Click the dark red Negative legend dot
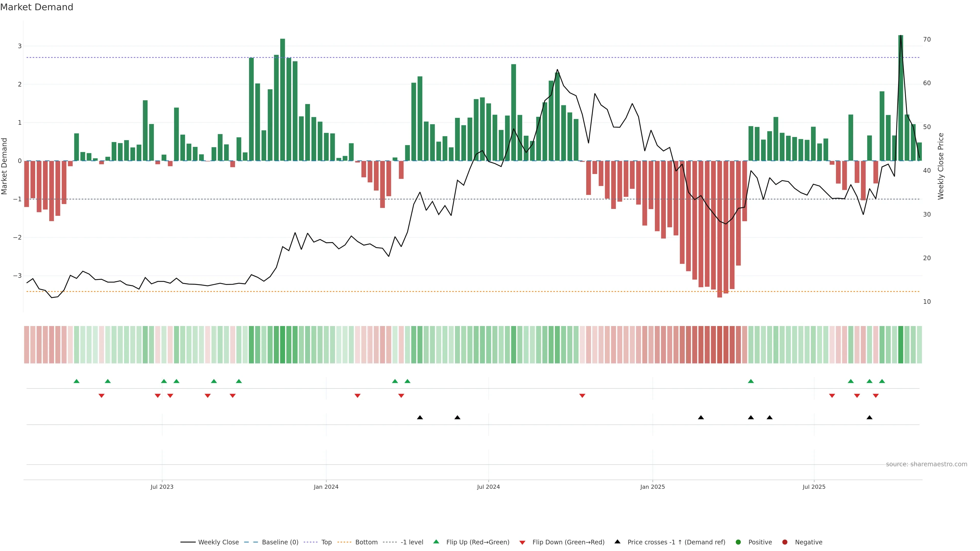Image resolution: width=980 pixels, height=551 pixels. 785,542
